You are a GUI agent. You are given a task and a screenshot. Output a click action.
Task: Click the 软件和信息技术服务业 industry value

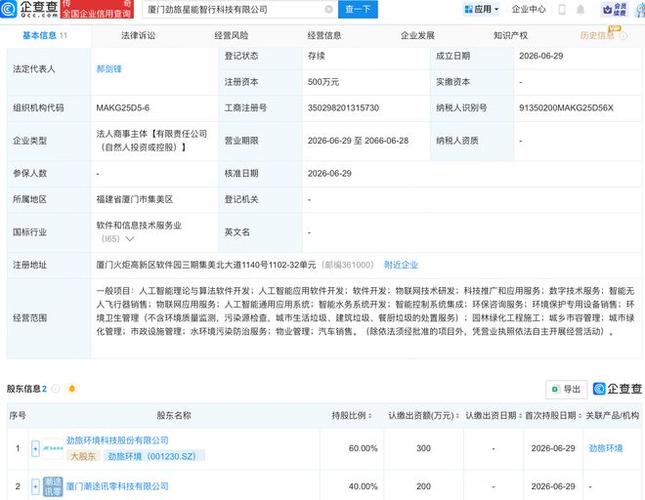tap(139, 225)
